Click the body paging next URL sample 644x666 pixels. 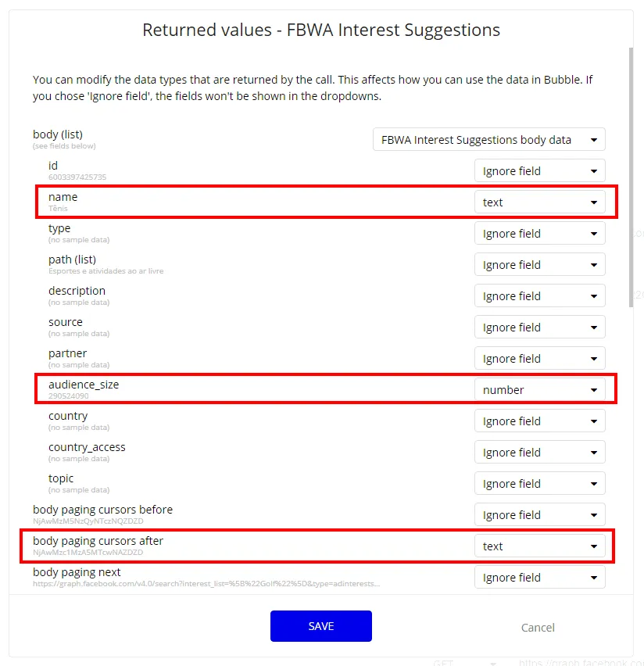pos(206,583)
